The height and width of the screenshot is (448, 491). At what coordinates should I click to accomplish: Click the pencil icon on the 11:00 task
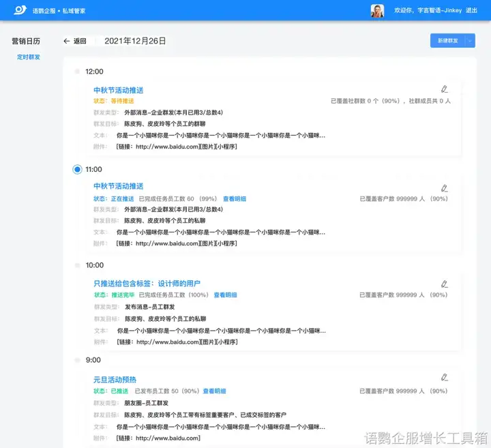(445, 188)
